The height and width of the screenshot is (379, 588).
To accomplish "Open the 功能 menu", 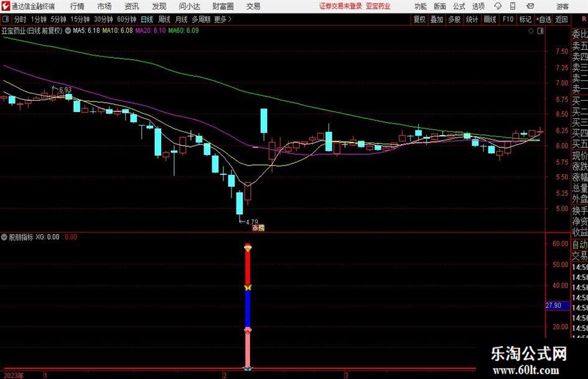I will [x=421, y=6].
